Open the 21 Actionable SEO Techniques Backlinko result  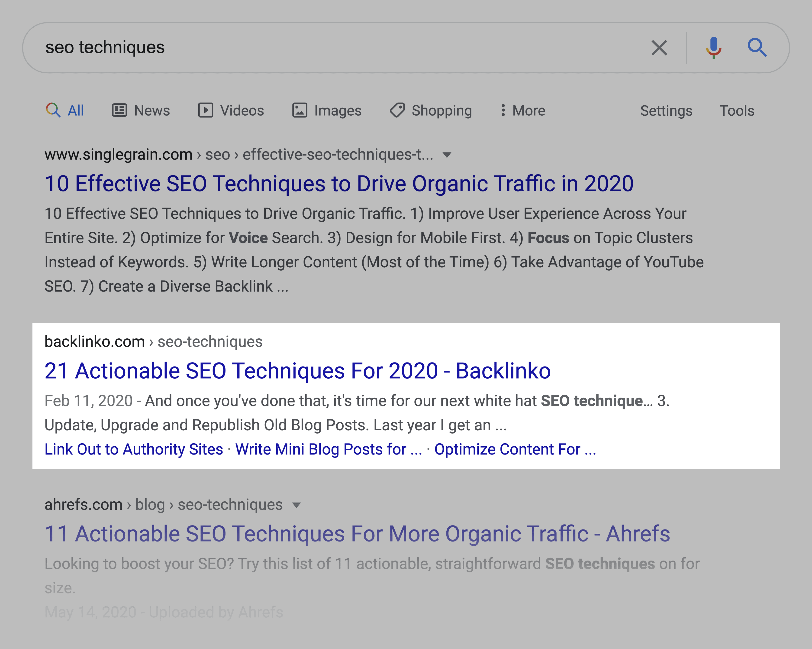click(297, 371)
